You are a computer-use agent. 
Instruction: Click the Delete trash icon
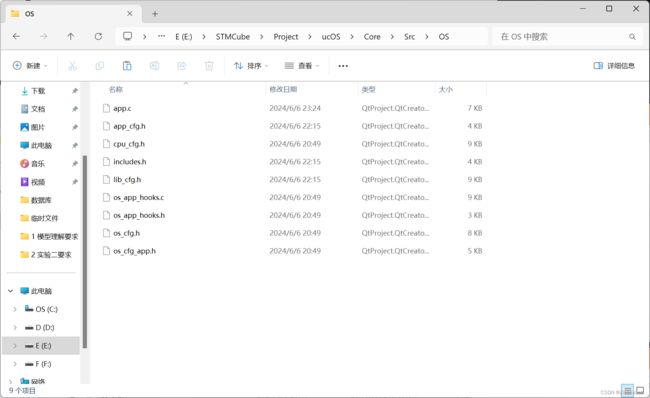pos(209,66)
